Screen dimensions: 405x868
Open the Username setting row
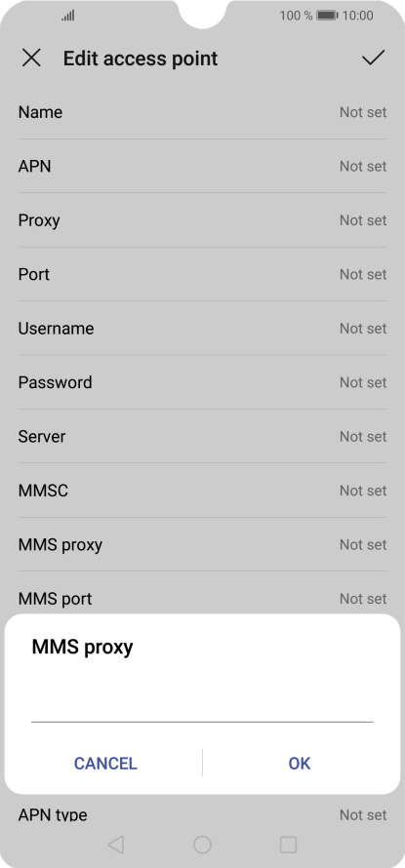coord(202,329)
